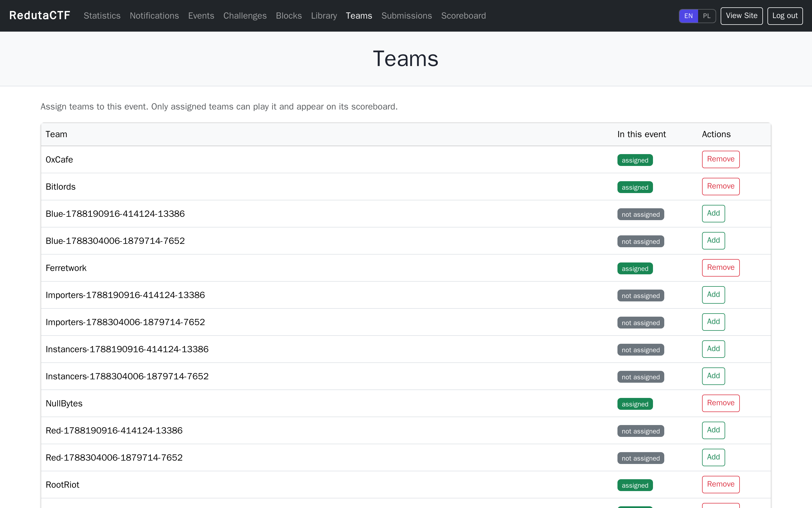Open the RedutaCTF brand home link
Viewport: 812px width, 508px height.
tap(39, 16)
